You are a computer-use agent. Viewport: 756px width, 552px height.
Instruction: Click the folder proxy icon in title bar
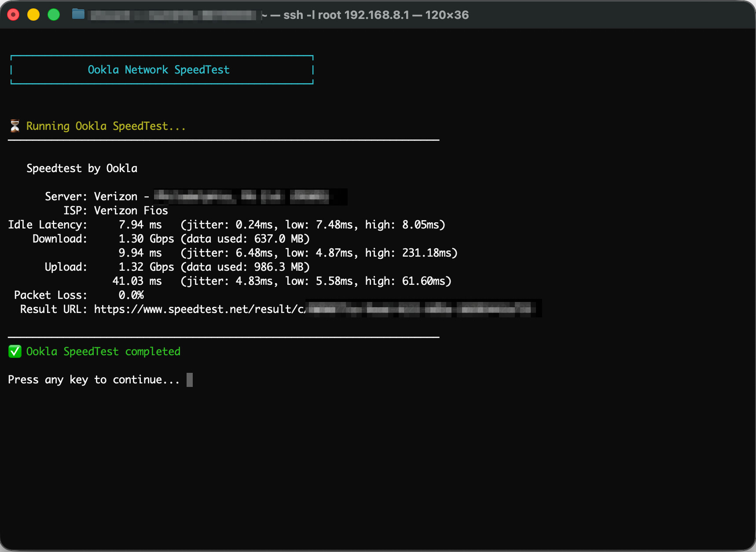coord(78,15)
